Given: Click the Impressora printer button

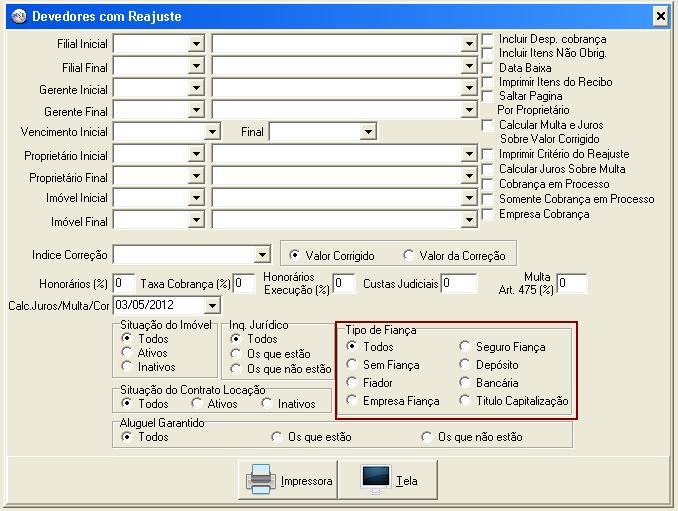Looking at the screenshot, I should tap(289, 480).
